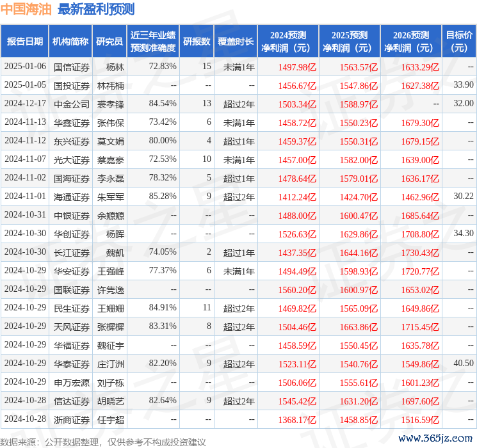Click the date 2025-01-06

point(25,66)
